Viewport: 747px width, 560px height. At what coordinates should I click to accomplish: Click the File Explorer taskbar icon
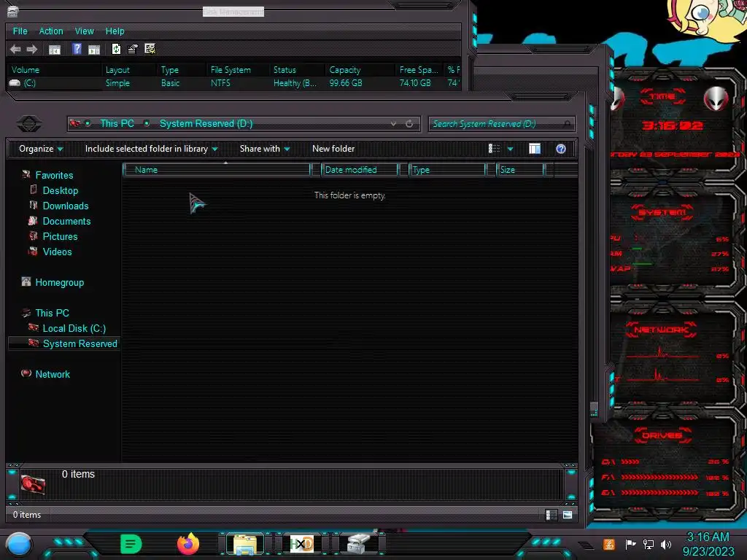tap(245, 545)
